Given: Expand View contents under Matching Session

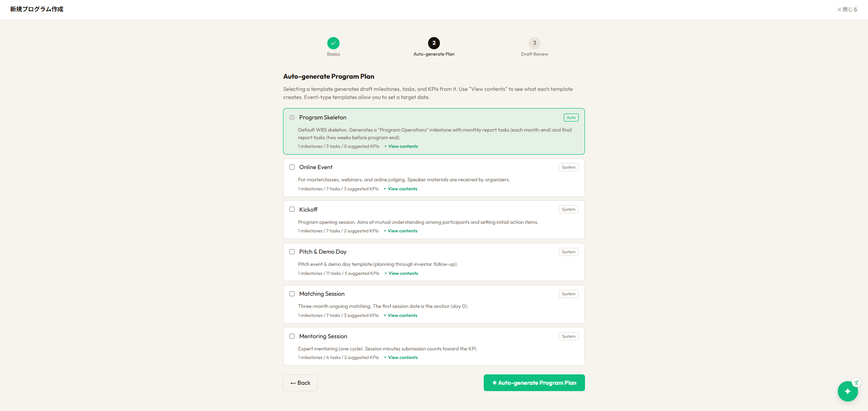Looking at the screenshot, I should coord(401,316).
